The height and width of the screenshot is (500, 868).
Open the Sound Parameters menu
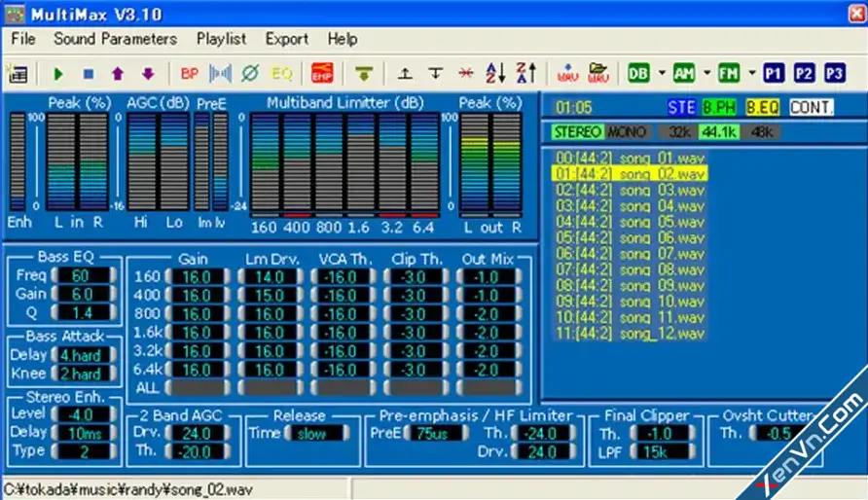click(x=115, y=39)
